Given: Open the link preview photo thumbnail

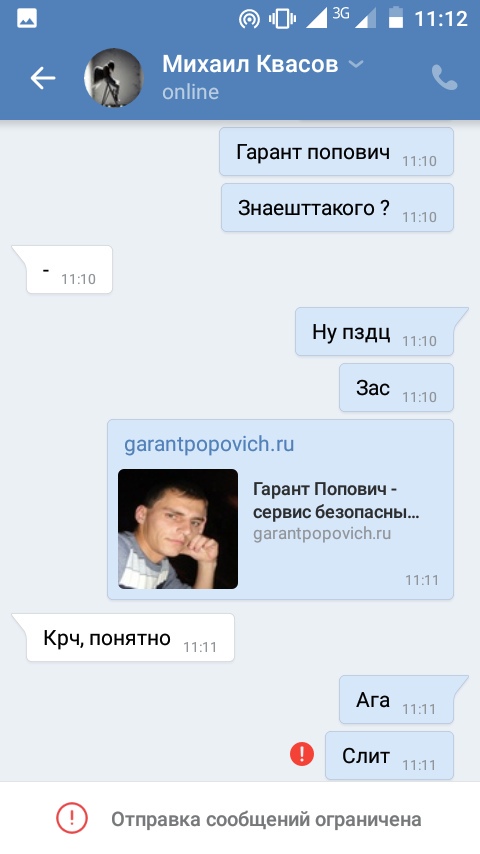Looking at the screenshot, I should click(x=178, y=529).
